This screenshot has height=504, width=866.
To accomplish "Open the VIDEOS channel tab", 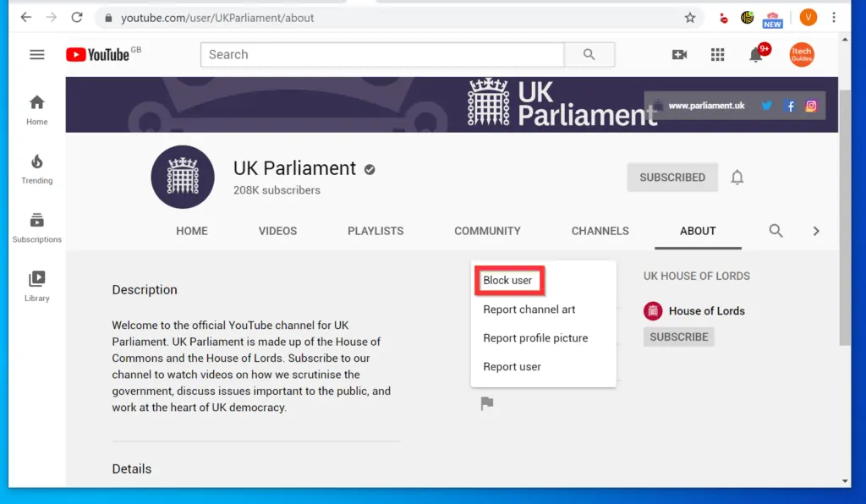I will point(277,231).
